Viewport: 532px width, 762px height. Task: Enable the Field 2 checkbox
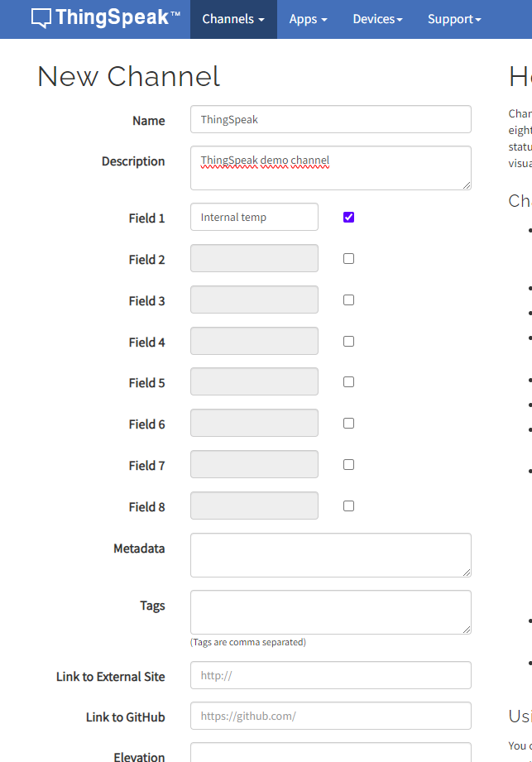click(348, 258)
